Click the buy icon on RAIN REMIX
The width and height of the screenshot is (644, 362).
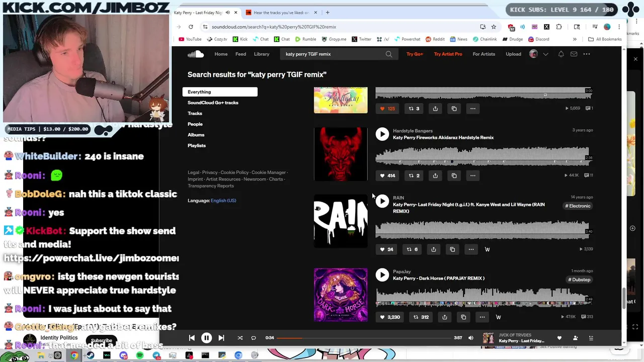tap(487, 249)
